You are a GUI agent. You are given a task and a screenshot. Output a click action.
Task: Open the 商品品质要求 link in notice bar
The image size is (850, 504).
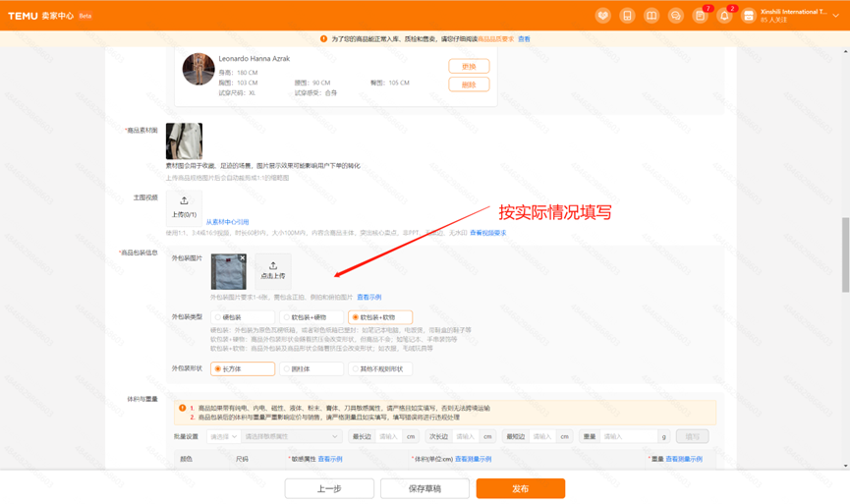pos(495,39)
